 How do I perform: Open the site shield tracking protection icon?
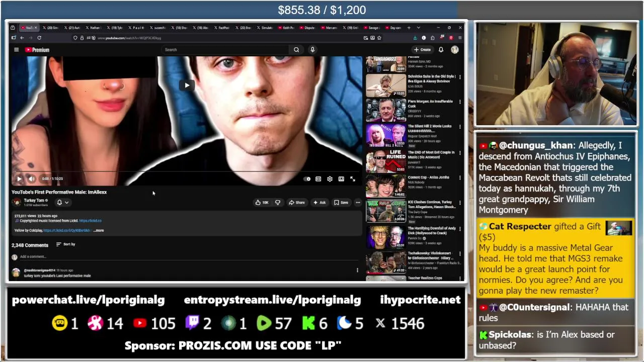(75, 38)
